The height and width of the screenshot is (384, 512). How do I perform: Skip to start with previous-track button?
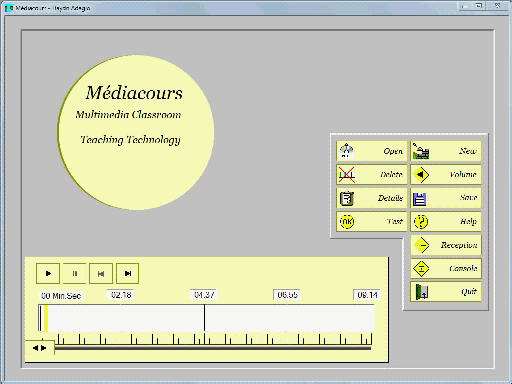[101, 273]
